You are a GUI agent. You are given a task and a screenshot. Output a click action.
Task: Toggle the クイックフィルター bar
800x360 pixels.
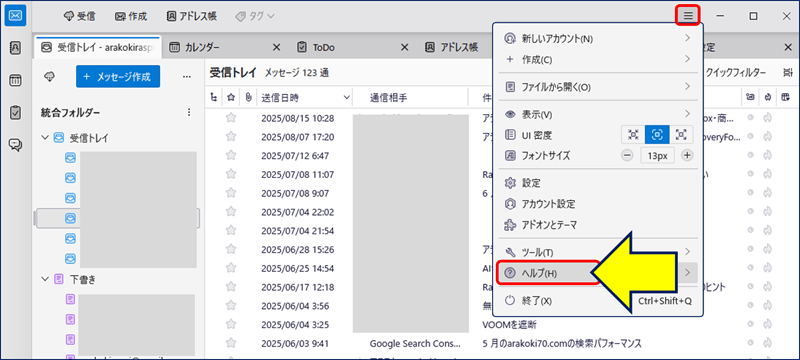point(735,73)
